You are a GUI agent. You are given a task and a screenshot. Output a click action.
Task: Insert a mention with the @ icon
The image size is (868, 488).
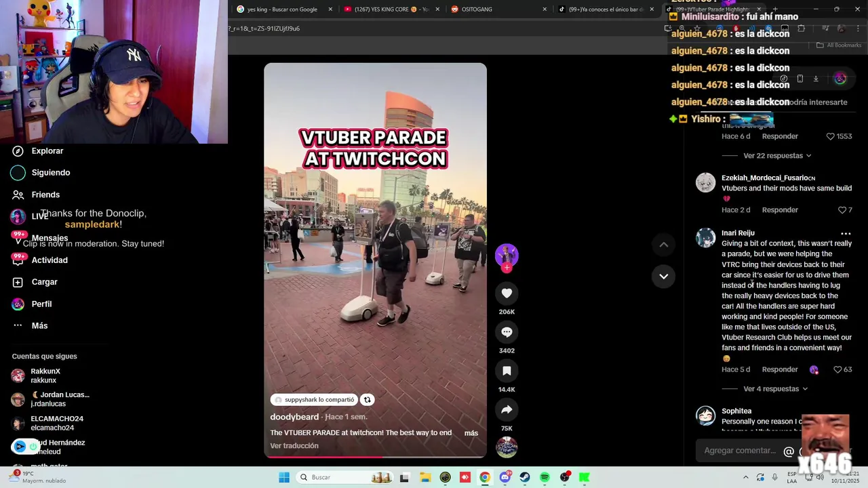tap(789, 451)
